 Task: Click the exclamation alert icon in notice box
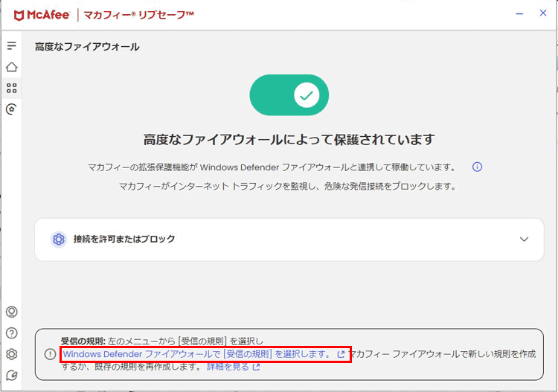click(50, 354)
